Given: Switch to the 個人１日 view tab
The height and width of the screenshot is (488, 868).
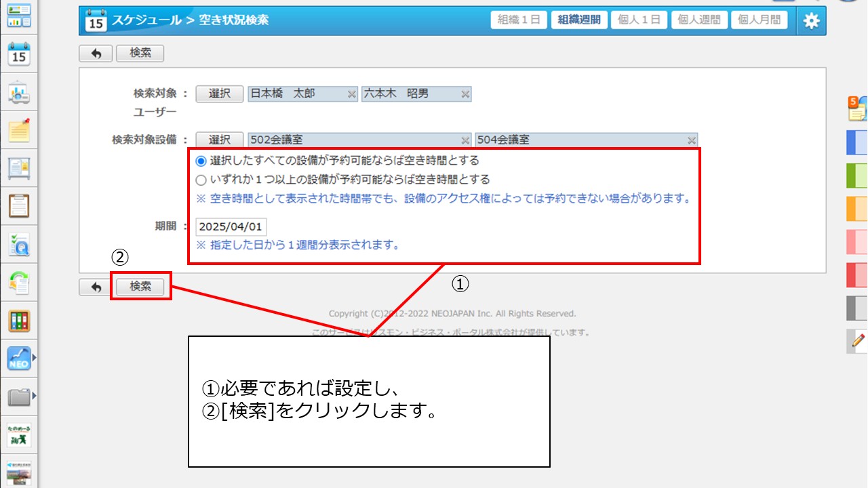Looking at the screenshot, I should [639, 20].
